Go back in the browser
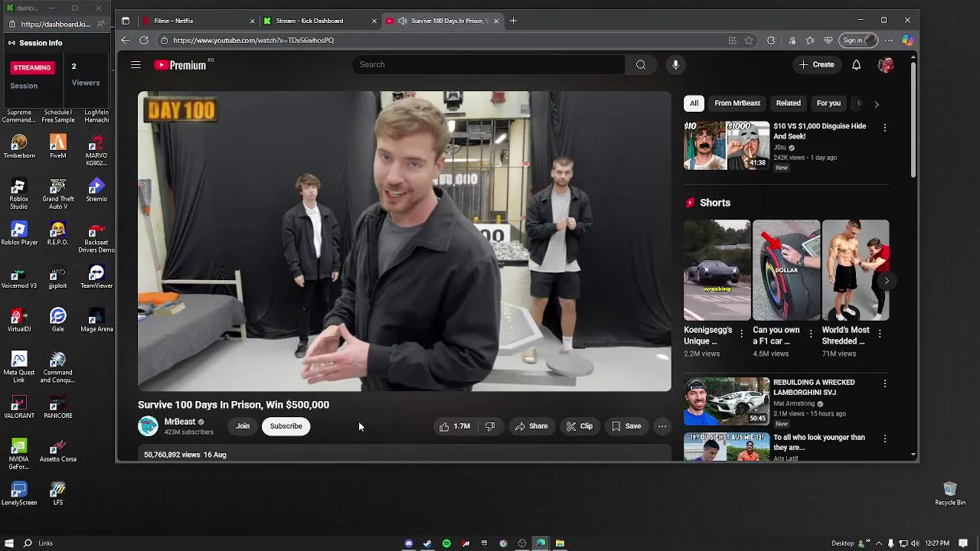980x551 pixels. click(x=126, y=41)
